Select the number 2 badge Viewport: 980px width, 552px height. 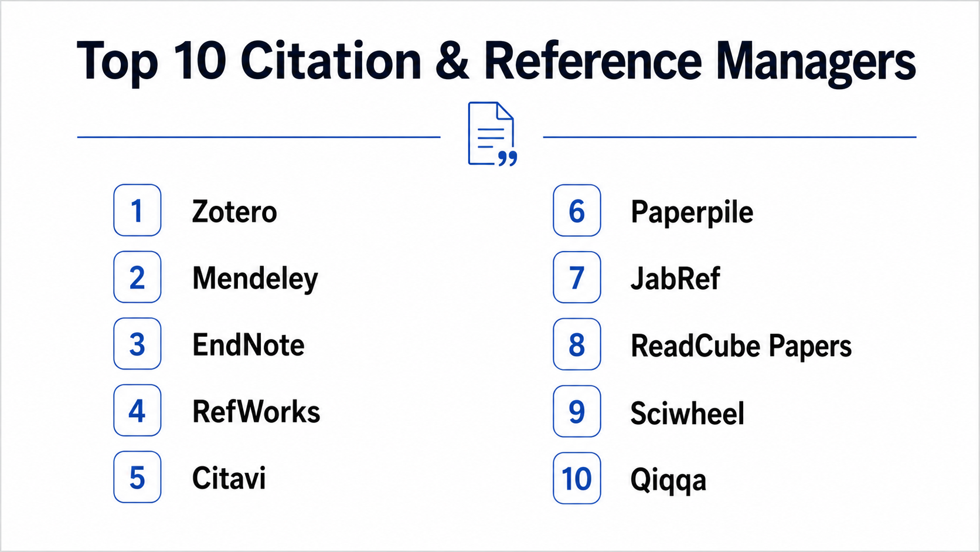(x=137, y=277)
